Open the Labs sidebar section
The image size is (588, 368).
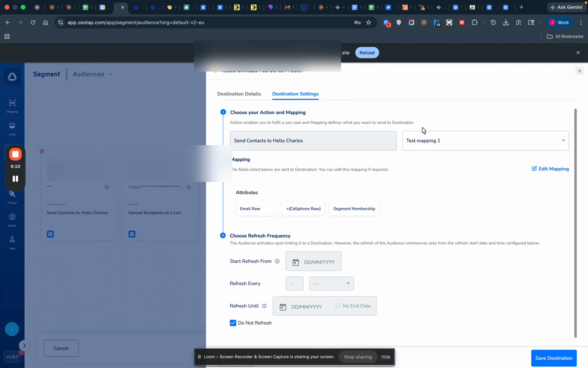click(x=12, y=243)
